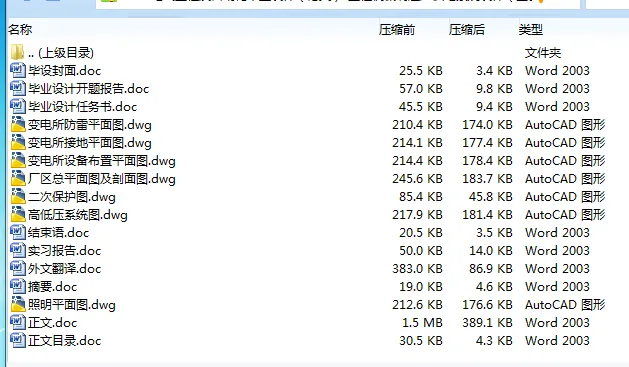Click the 45.8 KB compressed size value

point(491,197)
